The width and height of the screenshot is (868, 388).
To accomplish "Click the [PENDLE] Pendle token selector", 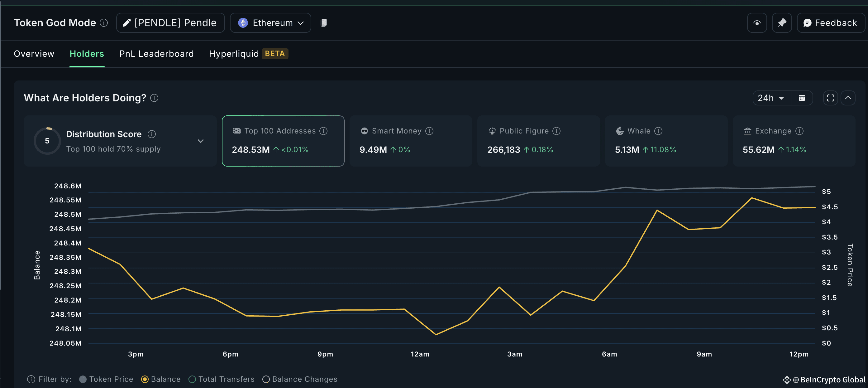I will (170, 23).
